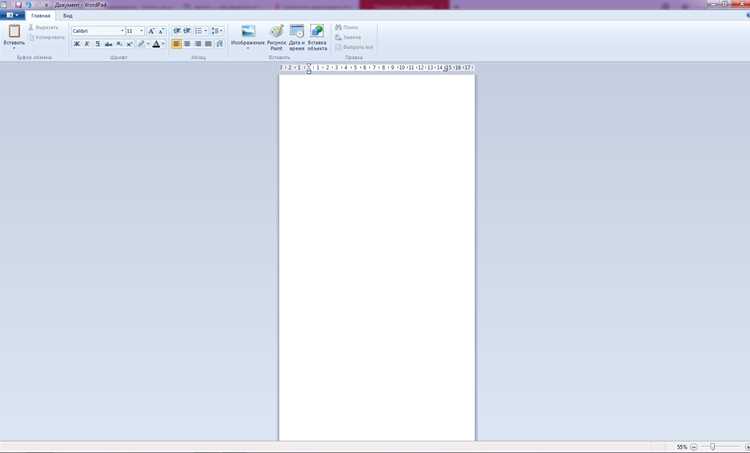Click the Найти (Find) button

tap(346, 28)
